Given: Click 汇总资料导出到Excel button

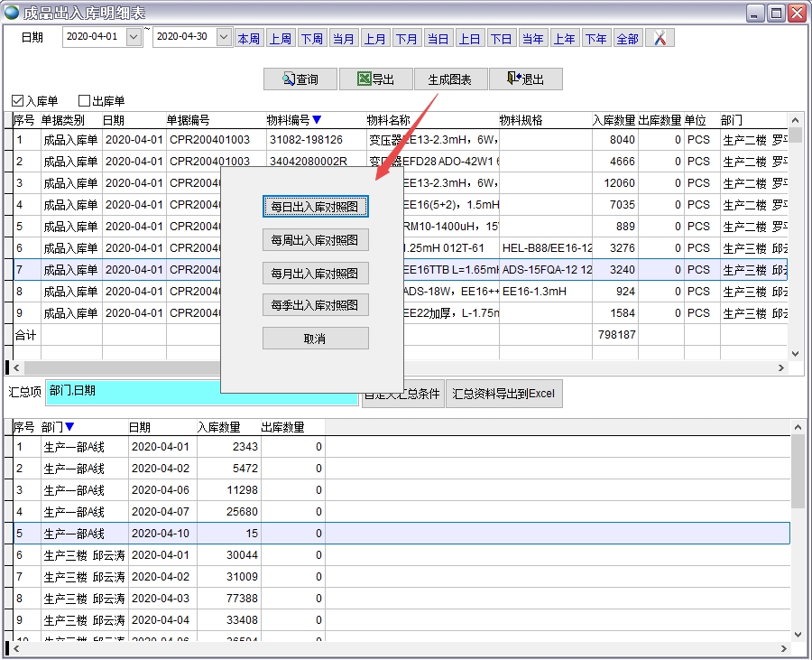Looking at the screenshot, I should tap(503, 394).
